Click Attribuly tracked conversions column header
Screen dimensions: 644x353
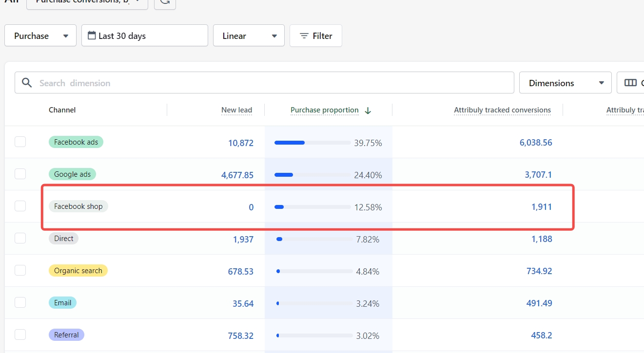point(503,110)
